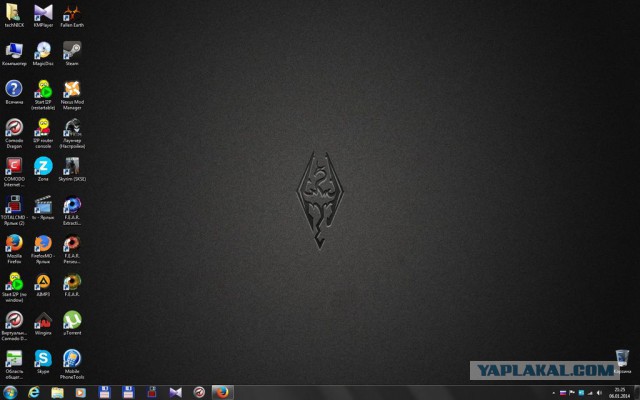
Task: Launch the Skype desktop shortcut
Action: pyautogui.click(x=43, y=361)
